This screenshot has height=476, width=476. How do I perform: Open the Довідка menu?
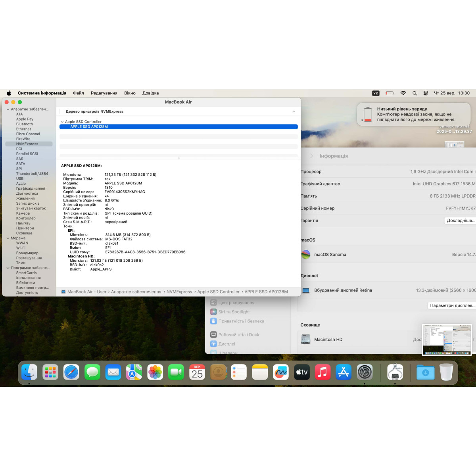151,93
